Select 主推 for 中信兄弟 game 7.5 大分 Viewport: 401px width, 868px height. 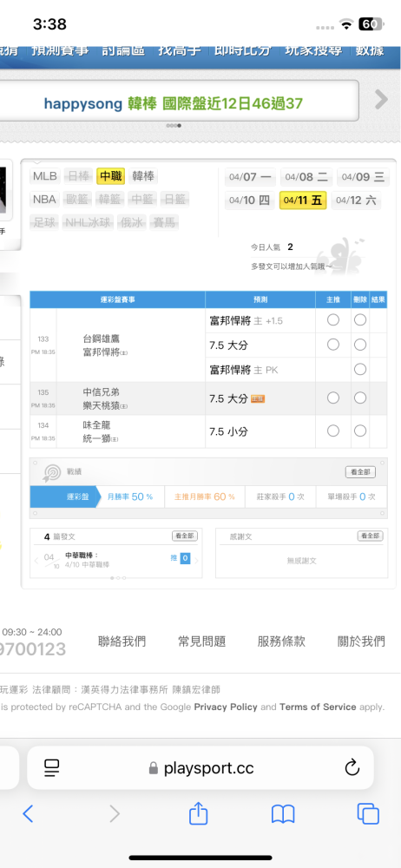tap(333, 398)
